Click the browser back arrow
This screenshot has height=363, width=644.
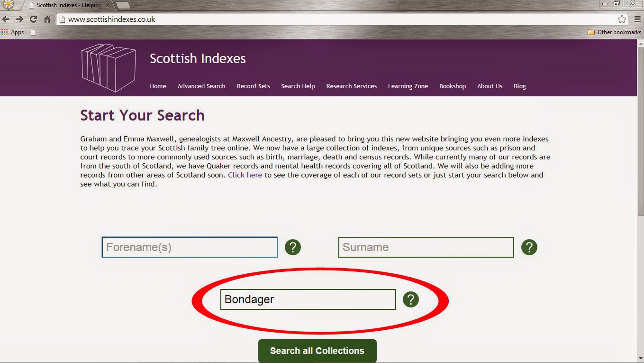(6, 19)
